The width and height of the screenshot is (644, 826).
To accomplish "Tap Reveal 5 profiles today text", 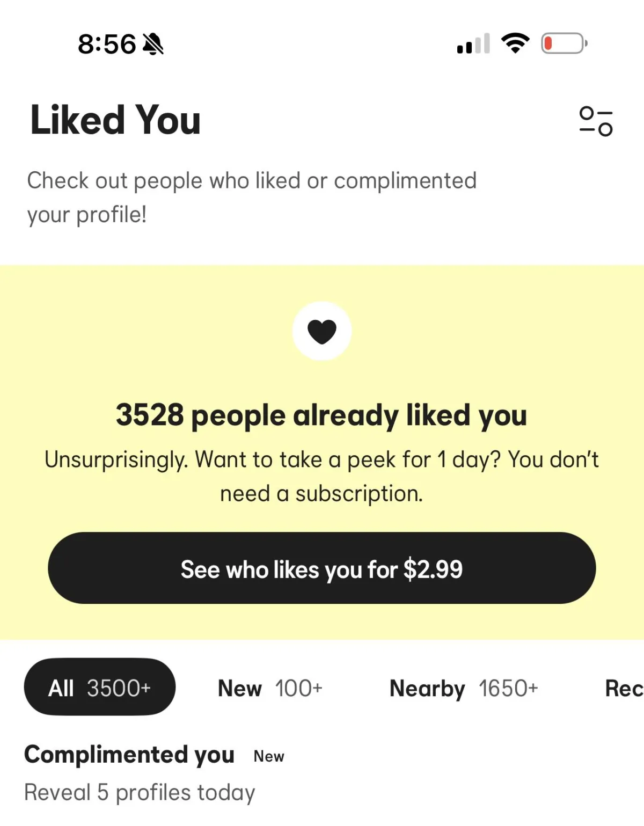I will tap(140, 793).
